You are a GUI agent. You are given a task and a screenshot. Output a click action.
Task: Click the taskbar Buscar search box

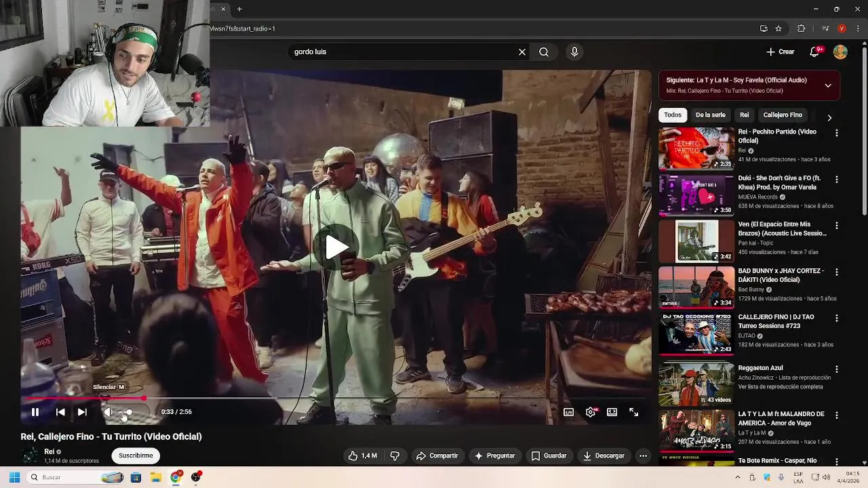77,477
